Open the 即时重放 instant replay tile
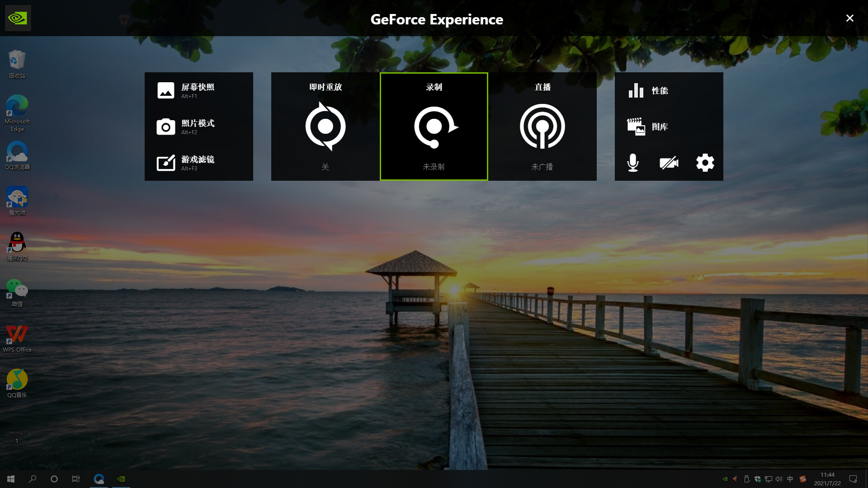Viewport: 868px width, 488px height. (x=325, y=127)
